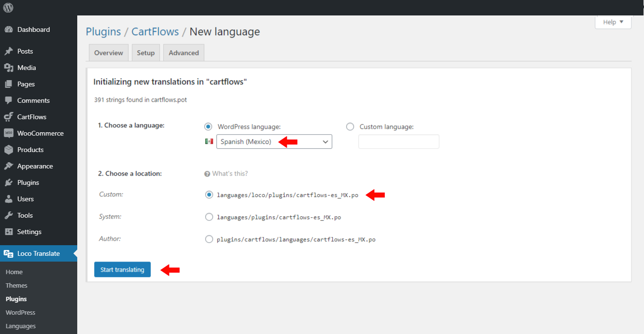
Task: Select the Custom language radio button
Action: click(350, 126)
